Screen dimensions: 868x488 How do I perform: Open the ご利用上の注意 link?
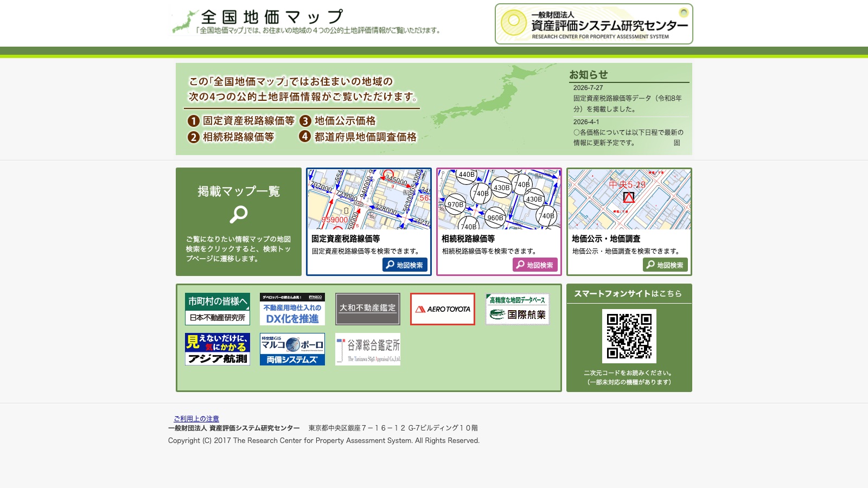point(196,419)
